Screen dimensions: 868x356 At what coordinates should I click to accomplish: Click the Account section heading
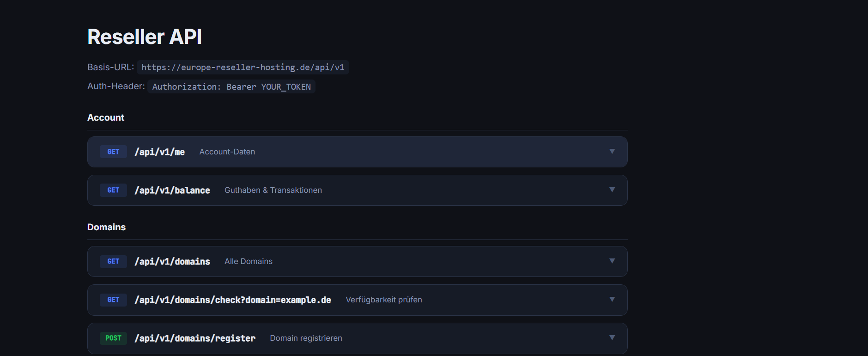pyautogui.click(x=105, y=117)
